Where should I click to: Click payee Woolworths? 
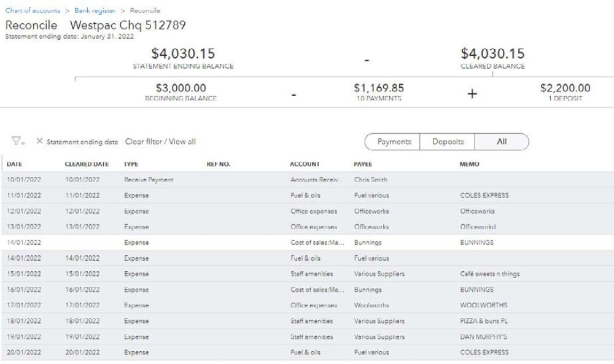point(371,305)
